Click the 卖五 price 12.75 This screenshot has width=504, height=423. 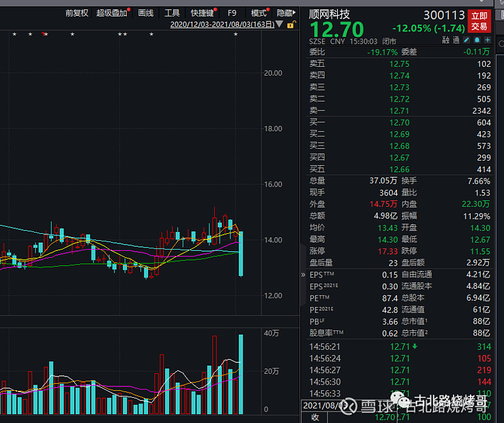click(x=399, y=64)
